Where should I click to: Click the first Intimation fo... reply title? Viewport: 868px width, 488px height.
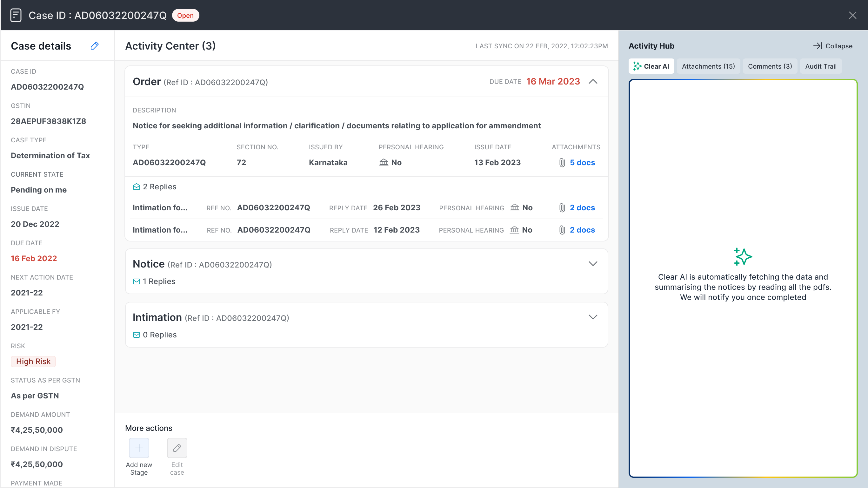(x=160, y=208)
